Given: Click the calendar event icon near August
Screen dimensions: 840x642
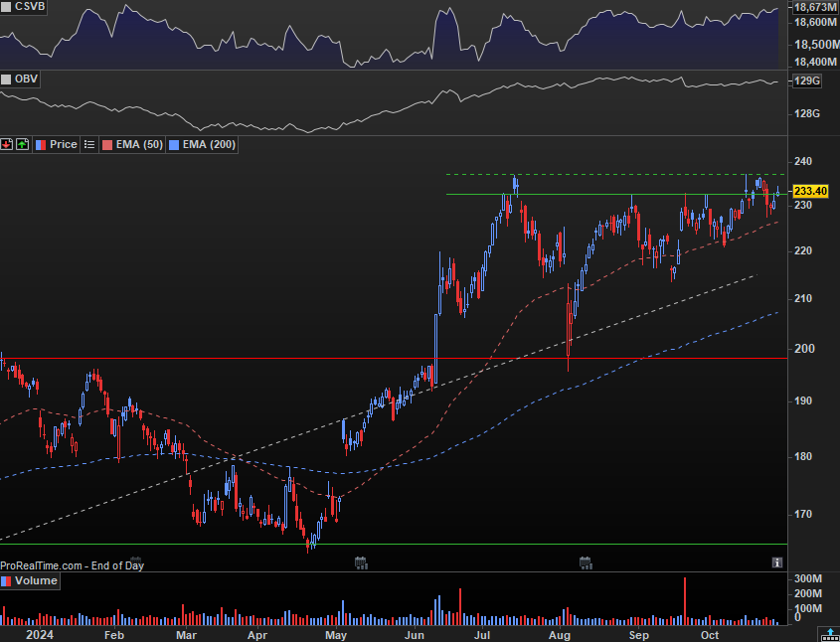Looking at the screenshot, I should [586, 562].
